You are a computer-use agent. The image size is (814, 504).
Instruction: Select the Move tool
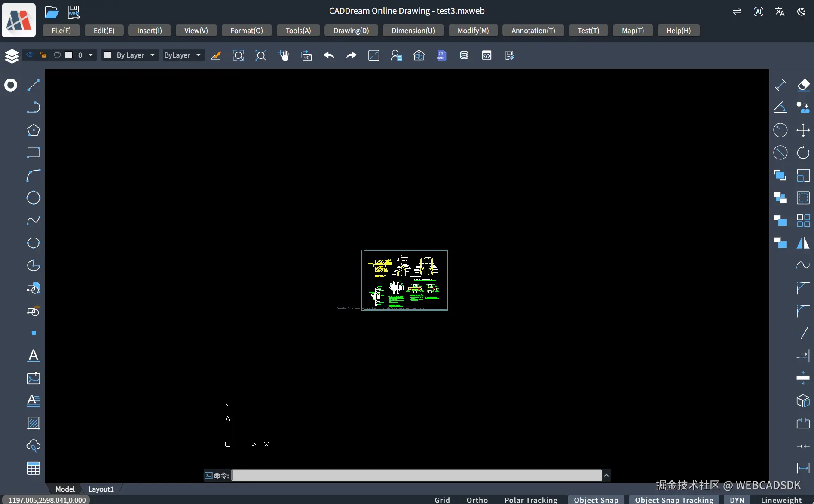(x=803, y=130)
